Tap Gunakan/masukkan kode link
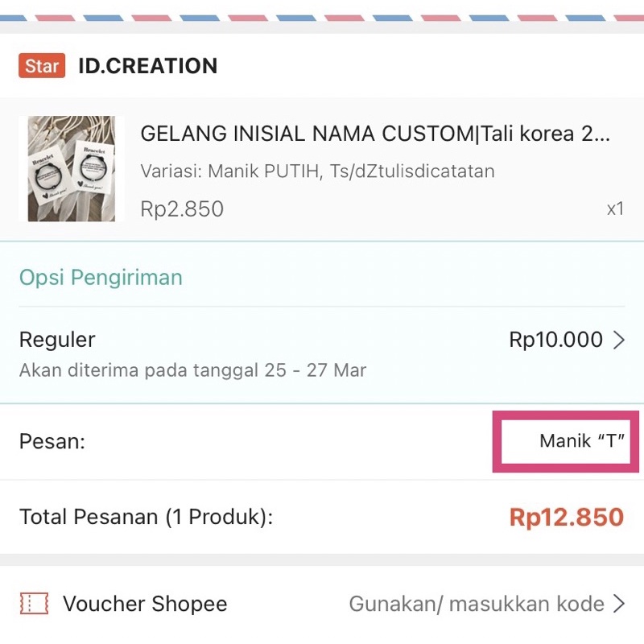 [476, 604]
